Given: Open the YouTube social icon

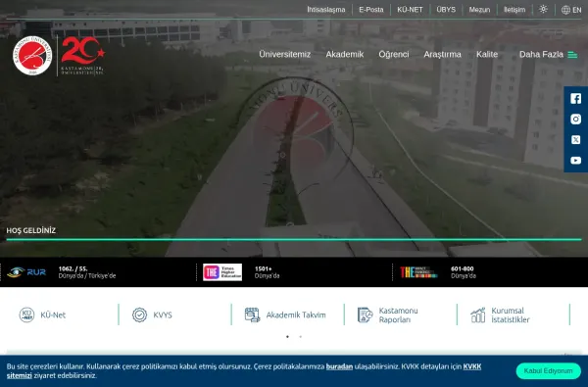Looking at the screenshot, I should [x=575, y=161].
